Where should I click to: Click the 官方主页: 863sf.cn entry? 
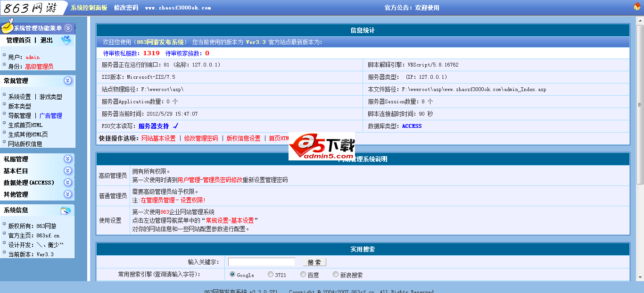click(34, 235)
